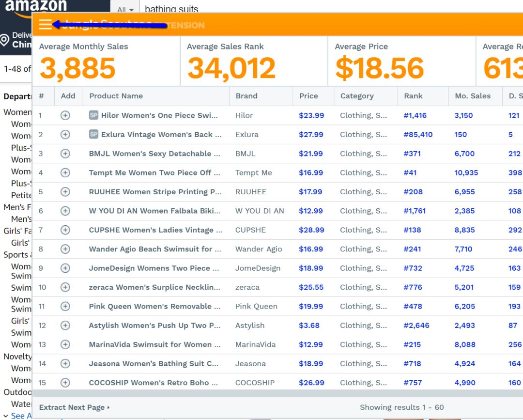Open the Jungle Scout hamburger menu

point(45,24)
